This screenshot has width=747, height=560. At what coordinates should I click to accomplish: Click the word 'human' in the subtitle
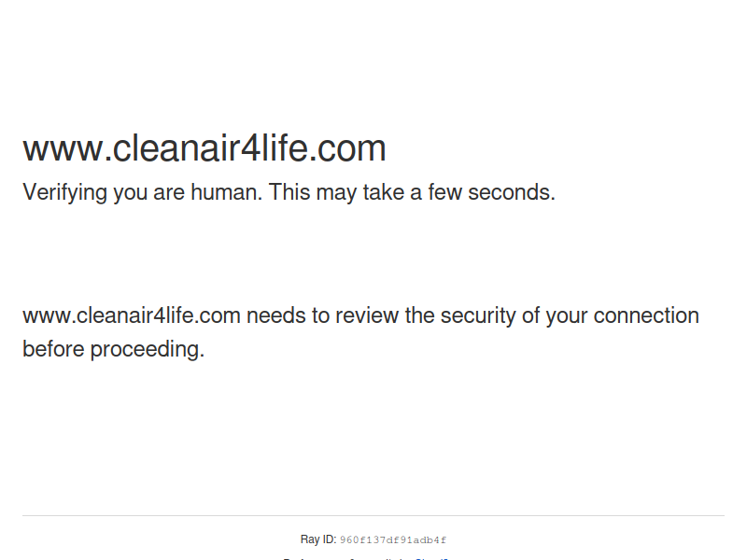[226, 192]
